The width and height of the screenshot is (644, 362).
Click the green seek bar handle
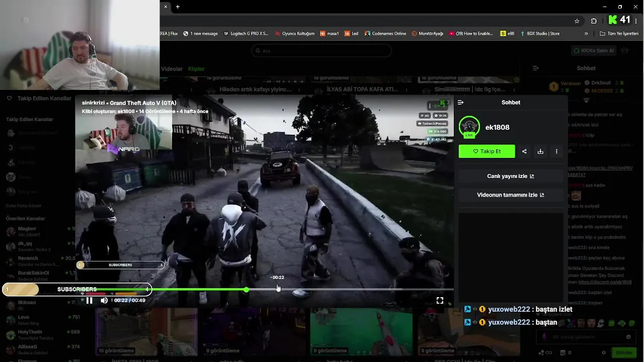[246, 290]
